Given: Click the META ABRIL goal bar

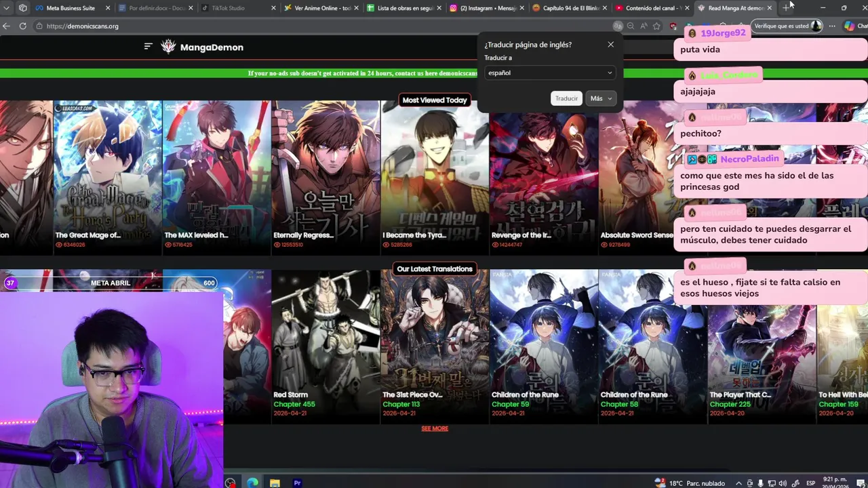Looking at the screenshot, I should tap(111, 283).
